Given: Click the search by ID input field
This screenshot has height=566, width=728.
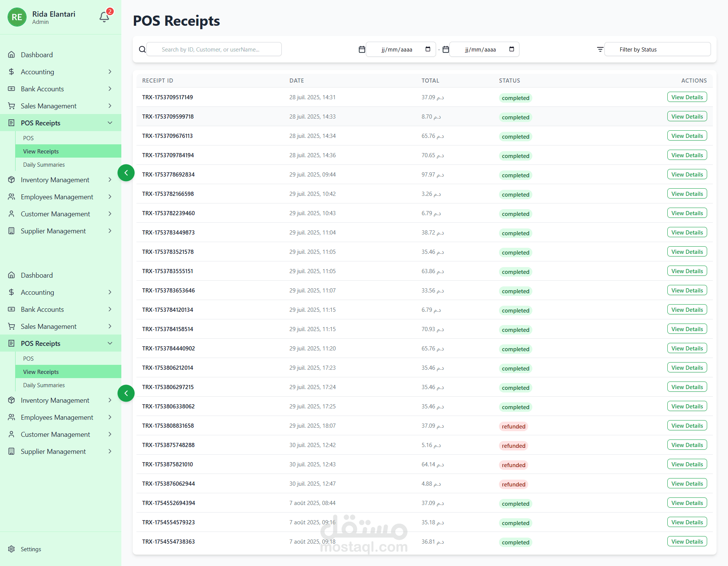Looking at the screenshot, I should [x=214, y=49].
